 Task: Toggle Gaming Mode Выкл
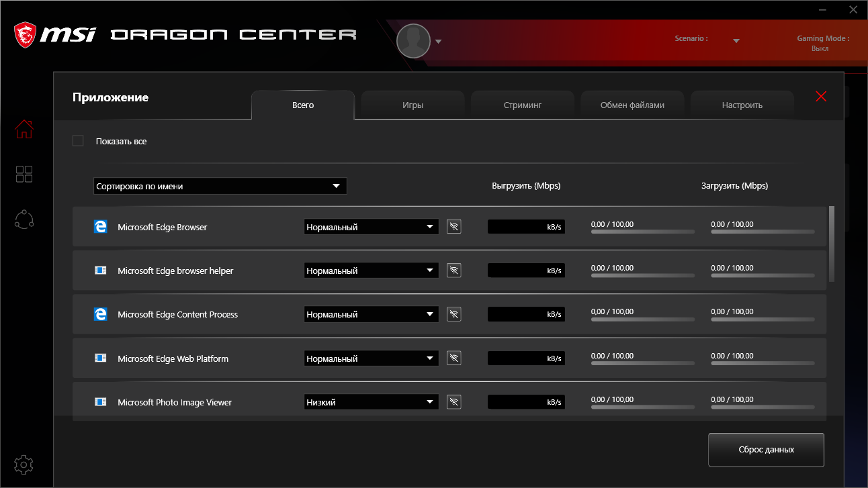820,48
